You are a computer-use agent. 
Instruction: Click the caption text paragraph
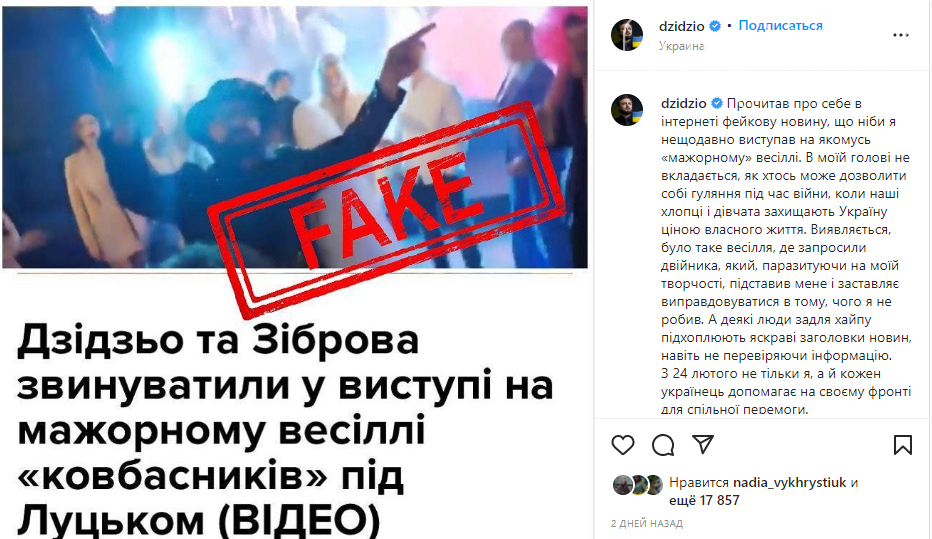click(786, 256)
